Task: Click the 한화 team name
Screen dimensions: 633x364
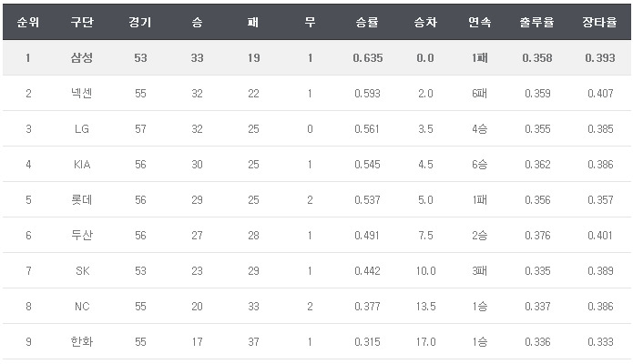Action: point(82,342)
